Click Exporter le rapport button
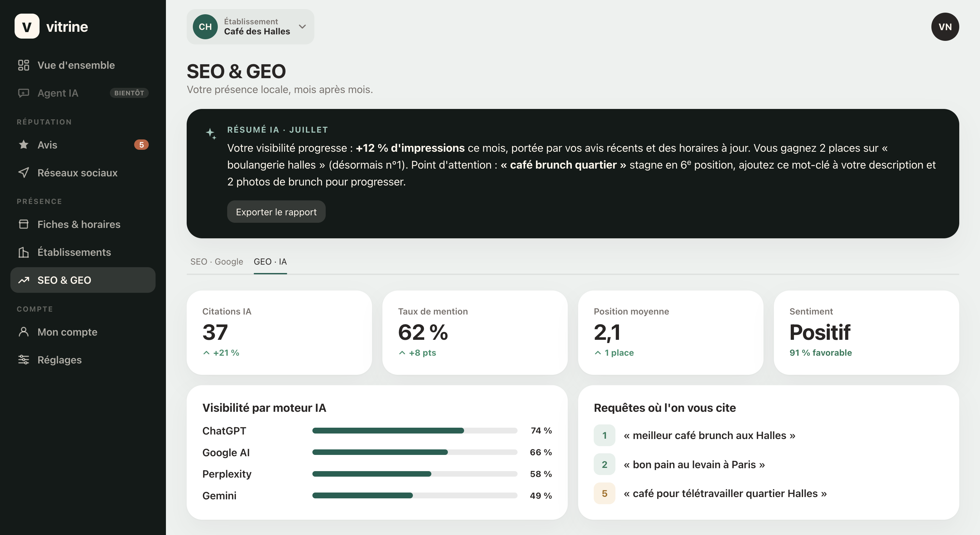980x535 pixels. click(x=276, y=211)
